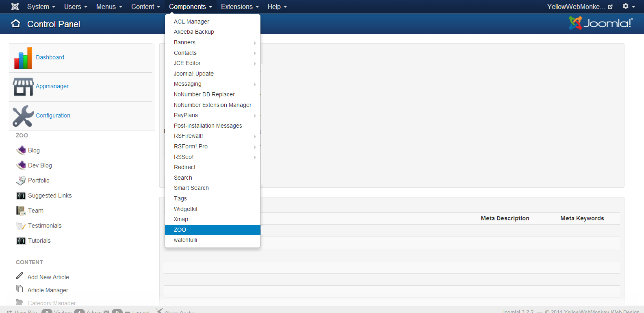Viewport: 644px width, 313px height.
Task: Open the Users menu
Action: click(76, 7)
